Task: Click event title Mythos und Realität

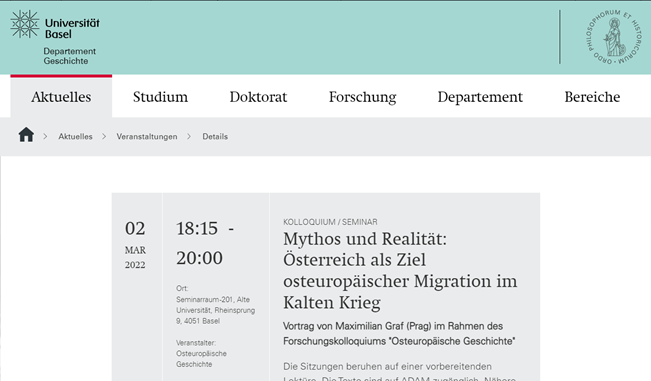Action: click(x=400, y=270)
